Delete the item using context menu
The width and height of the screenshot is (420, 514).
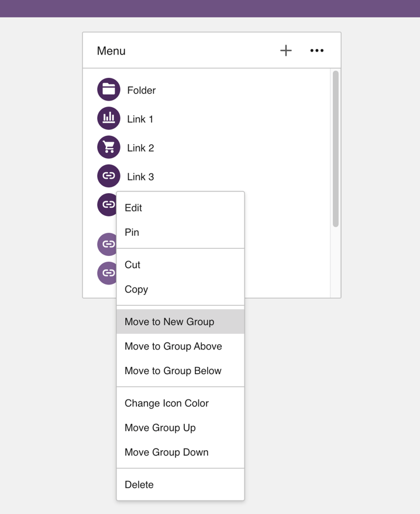pos(139,485)
